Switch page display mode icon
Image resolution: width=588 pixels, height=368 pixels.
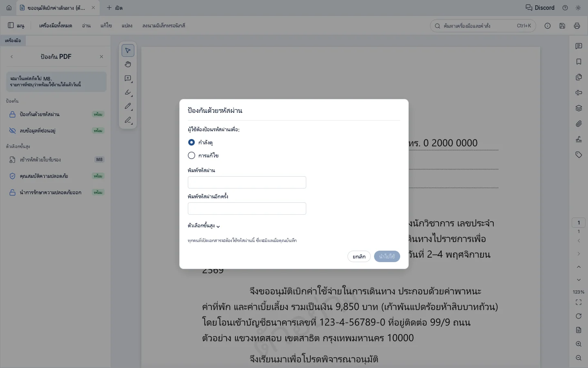[x=579, y=330]
